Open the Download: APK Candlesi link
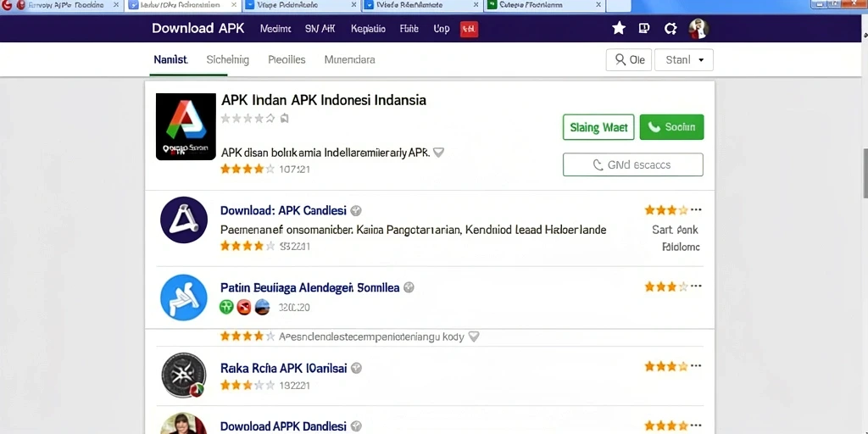 (283, 210)
